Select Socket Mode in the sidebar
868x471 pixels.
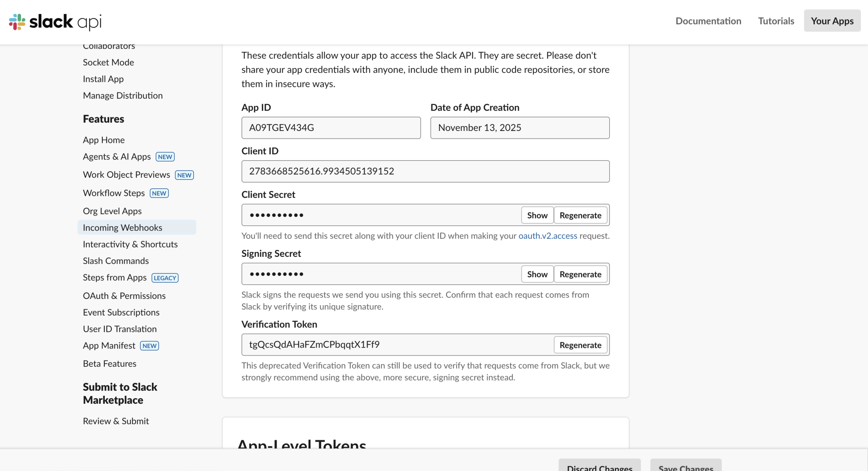[x=108, y=62]
